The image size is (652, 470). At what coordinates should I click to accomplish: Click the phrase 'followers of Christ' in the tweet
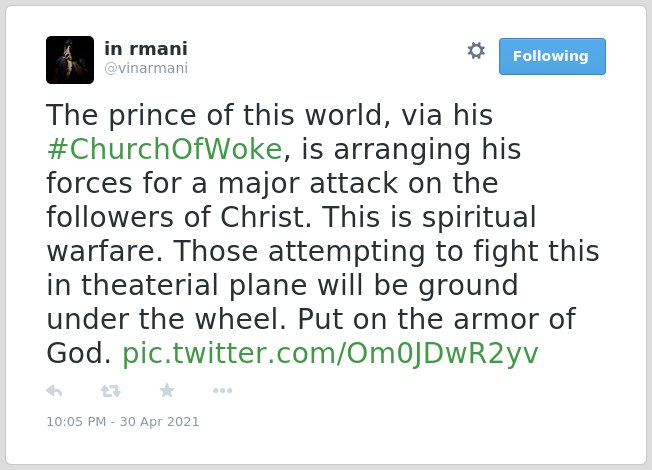click(x=179, y=217)
